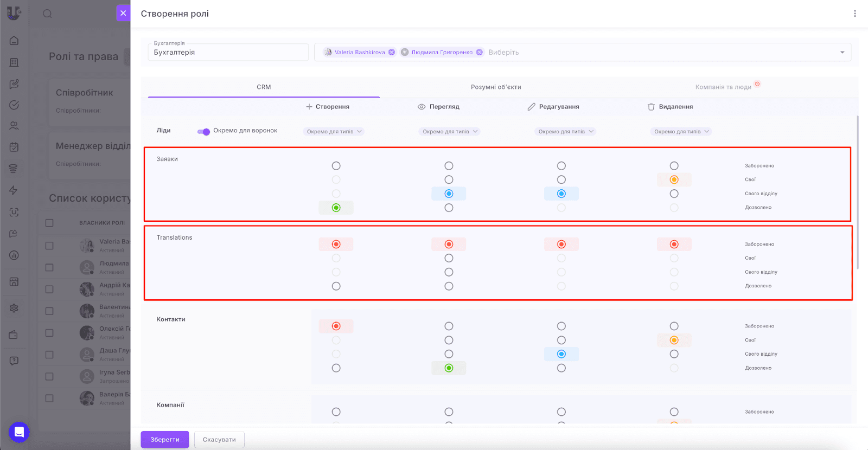
Task: Switch to the 'Компанія та люди' tab
Action: [x=723, y=87]
